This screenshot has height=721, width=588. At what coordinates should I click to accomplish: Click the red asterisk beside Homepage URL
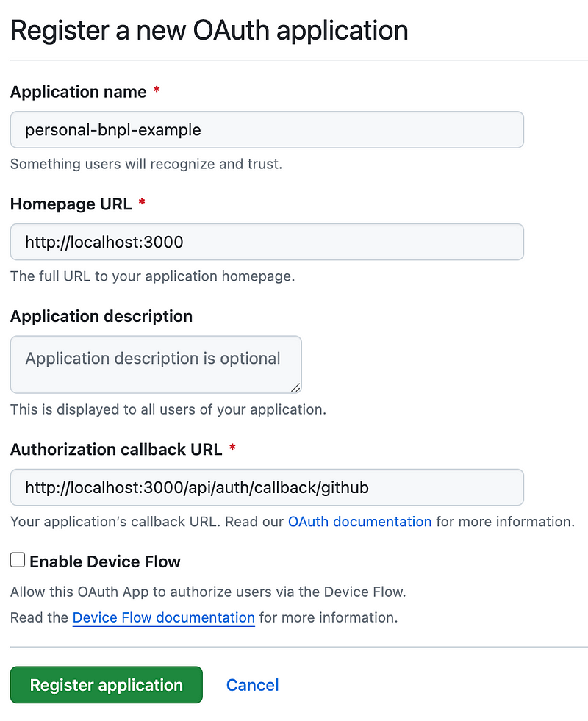point(142,204)
